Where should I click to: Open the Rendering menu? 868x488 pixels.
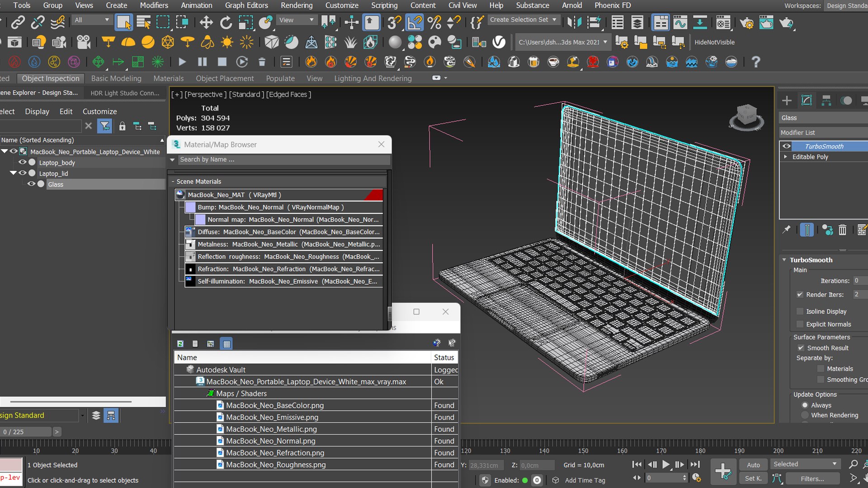point(296,5)
